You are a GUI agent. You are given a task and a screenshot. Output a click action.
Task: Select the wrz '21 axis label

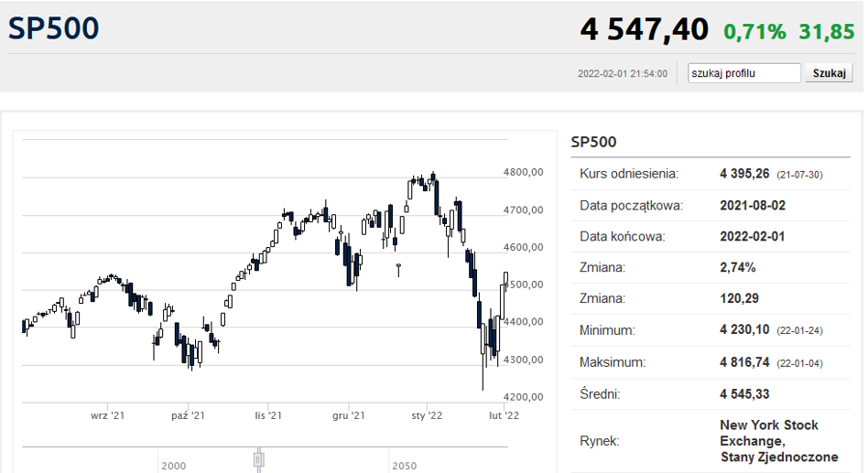(x=107, y=415)
